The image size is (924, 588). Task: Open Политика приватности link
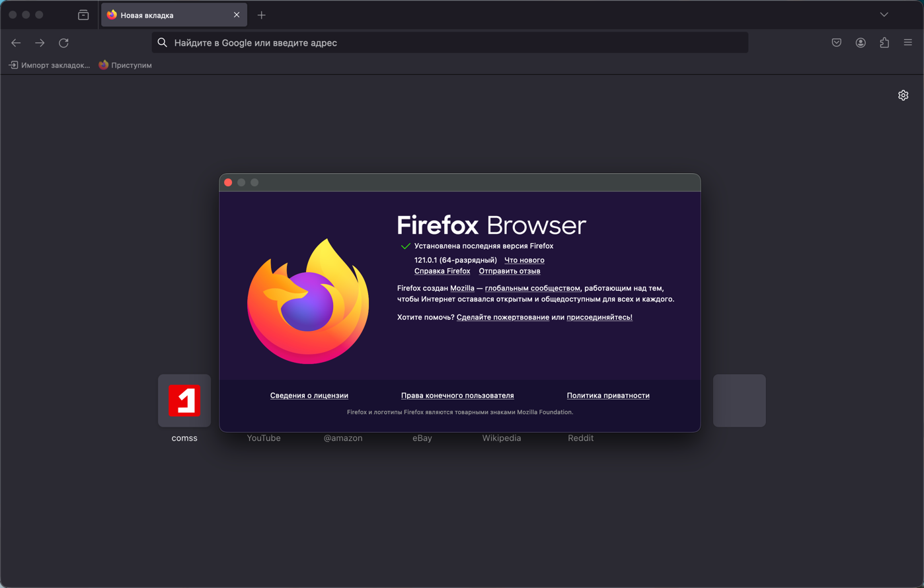608,396
